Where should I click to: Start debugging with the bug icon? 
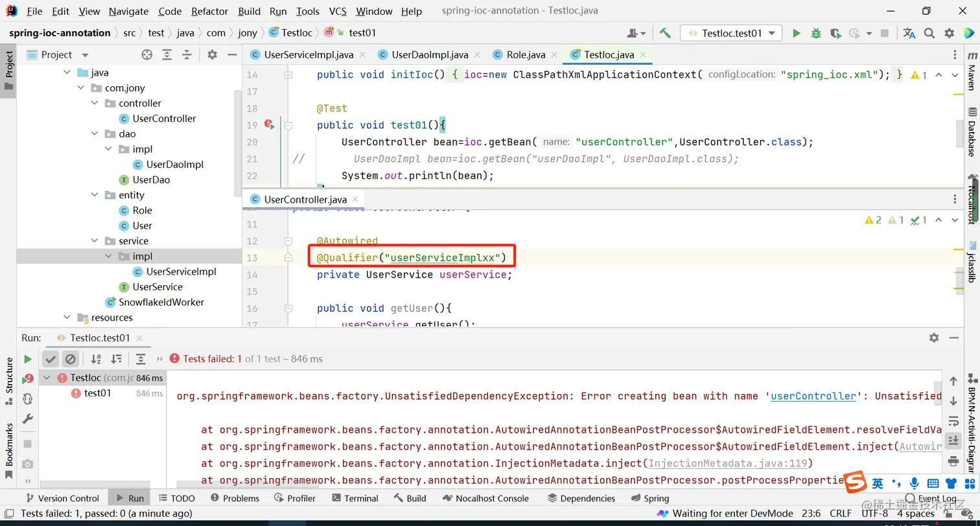[816, 33]
